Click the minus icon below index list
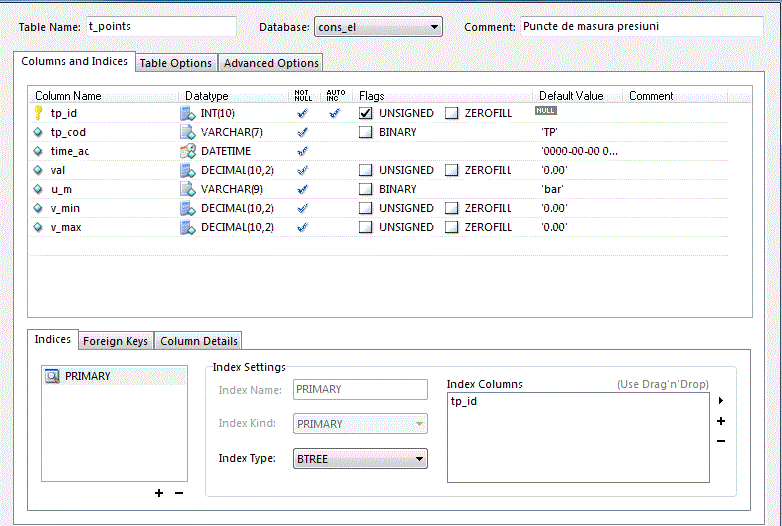 (179, 493)
